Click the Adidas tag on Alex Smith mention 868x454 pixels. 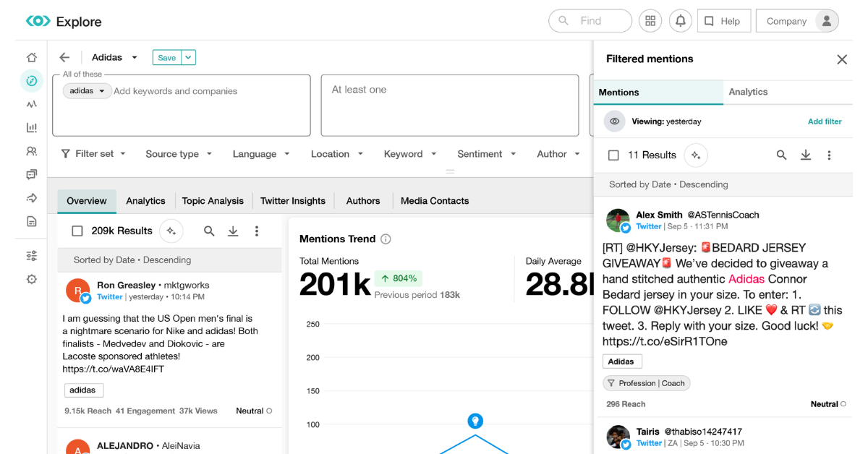pyautogui.click(x=621, y=361)
